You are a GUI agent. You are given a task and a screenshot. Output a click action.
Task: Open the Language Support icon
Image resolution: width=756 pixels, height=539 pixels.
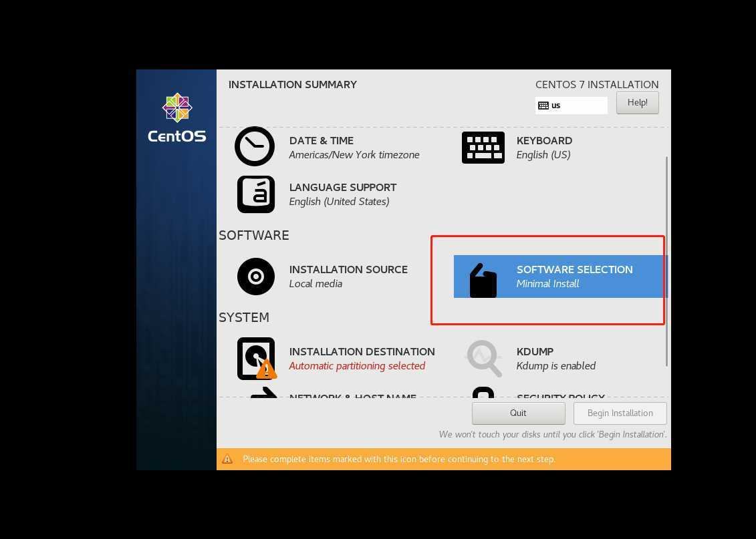point(256,194)
